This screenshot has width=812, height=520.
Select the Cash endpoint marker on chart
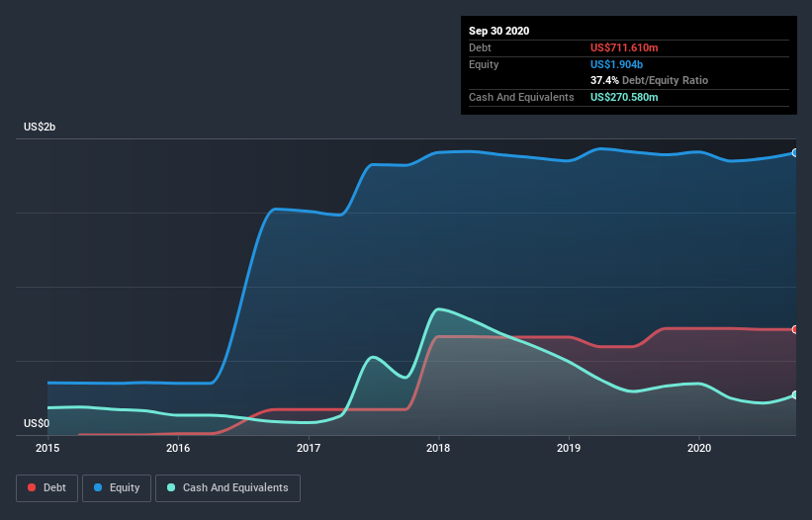(795, 394)
